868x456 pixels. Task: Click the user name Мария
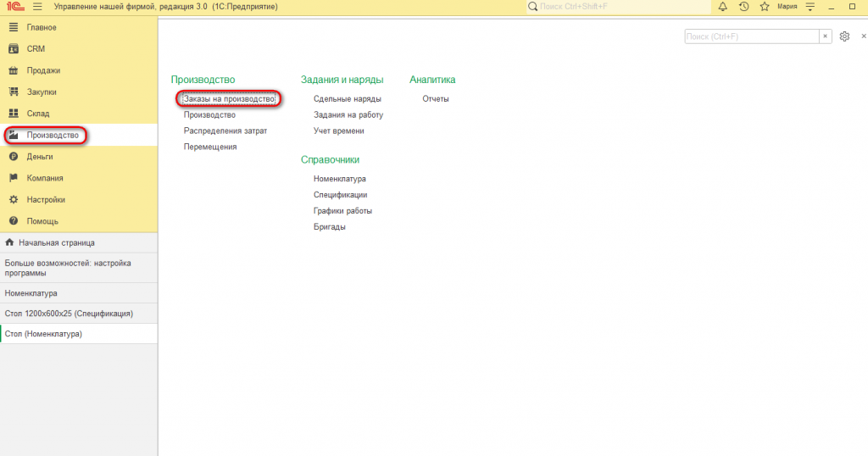point(787,7)
